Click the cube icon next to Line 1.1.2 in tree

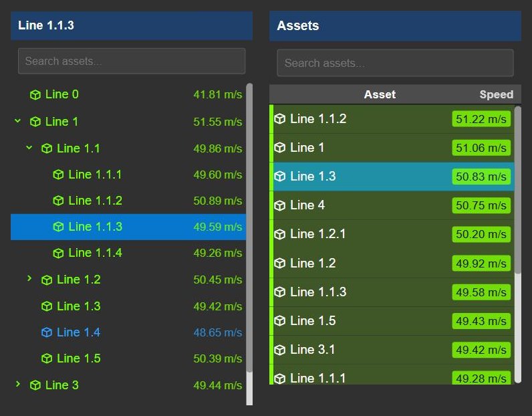pyautogui.click(x=58, y=201)
